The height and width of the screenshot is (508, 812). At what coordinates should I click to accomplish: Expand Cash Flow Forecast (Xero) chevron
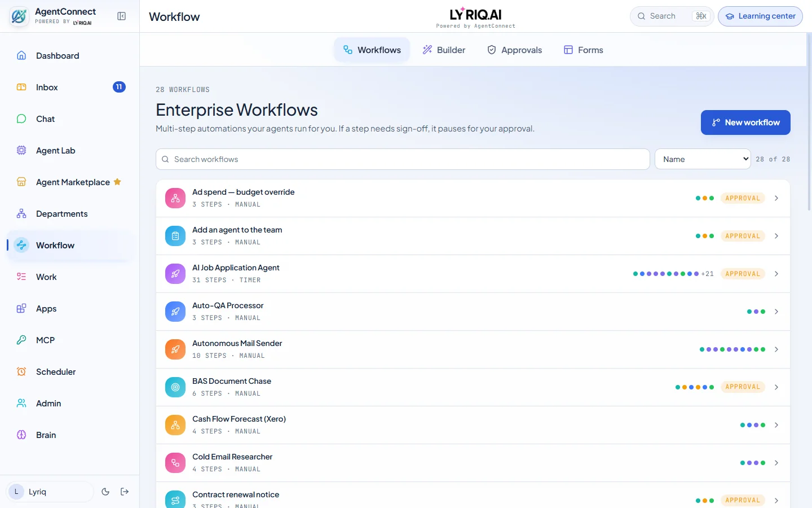(776, 425)
